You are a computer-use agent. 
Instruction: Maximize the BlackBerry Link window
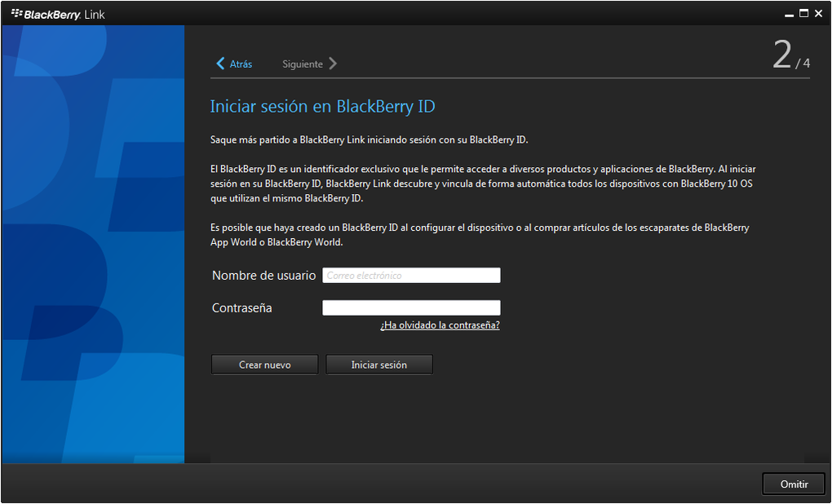click(x=804, y=14)
